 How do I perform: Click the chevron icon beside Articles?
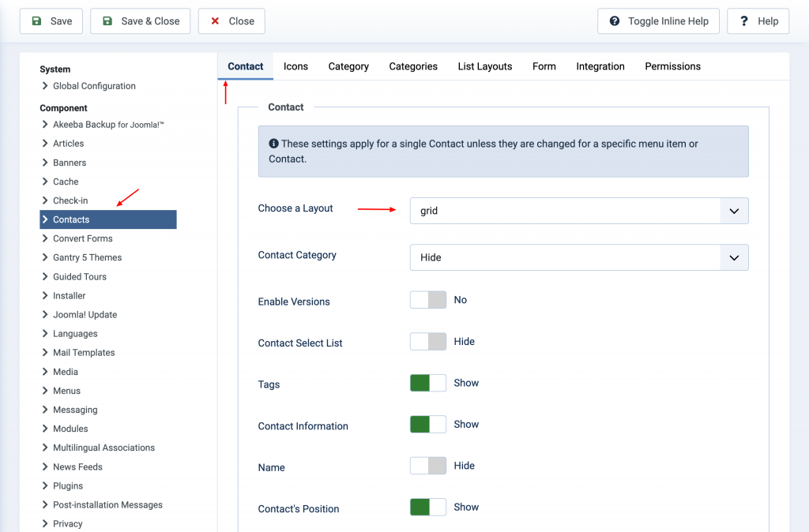coord(45,144)
